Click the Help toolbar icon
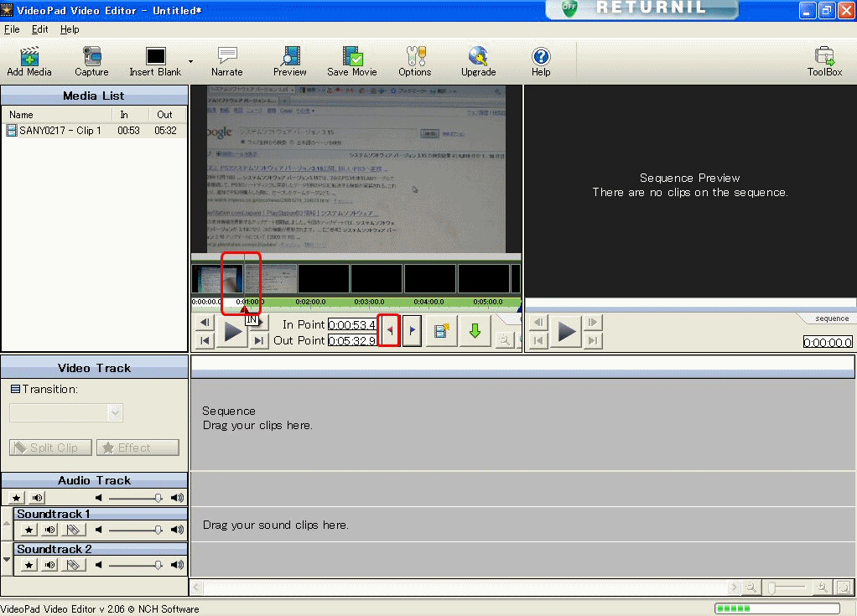The height and width of the screenshot is (616, 857). (x=541, y=60)
